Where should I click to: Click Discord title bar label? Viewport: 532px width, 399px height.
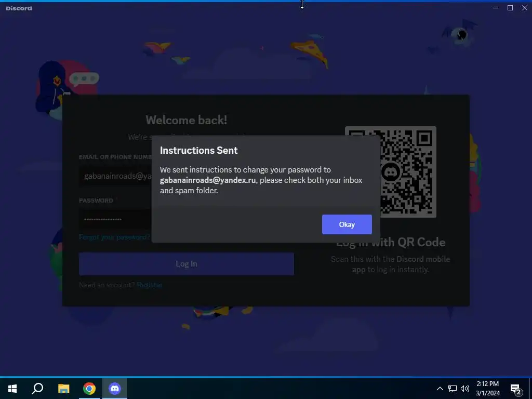coord(19,8)
